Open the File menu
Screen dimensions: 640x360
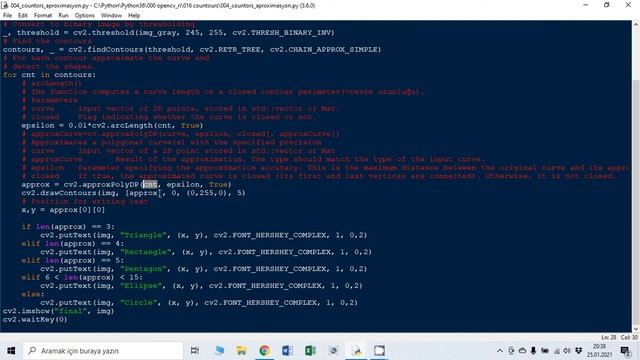point(7,15)
